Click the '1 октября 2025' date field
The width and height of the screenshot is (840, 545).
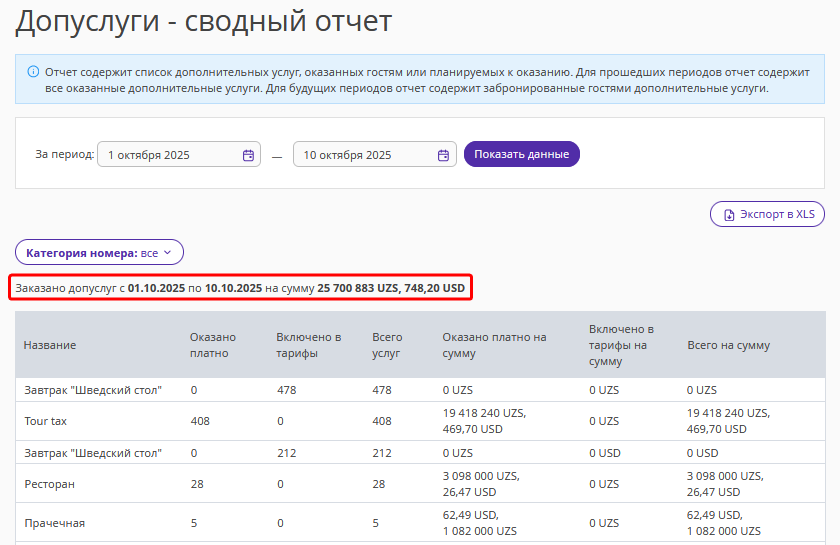[170, 155]
